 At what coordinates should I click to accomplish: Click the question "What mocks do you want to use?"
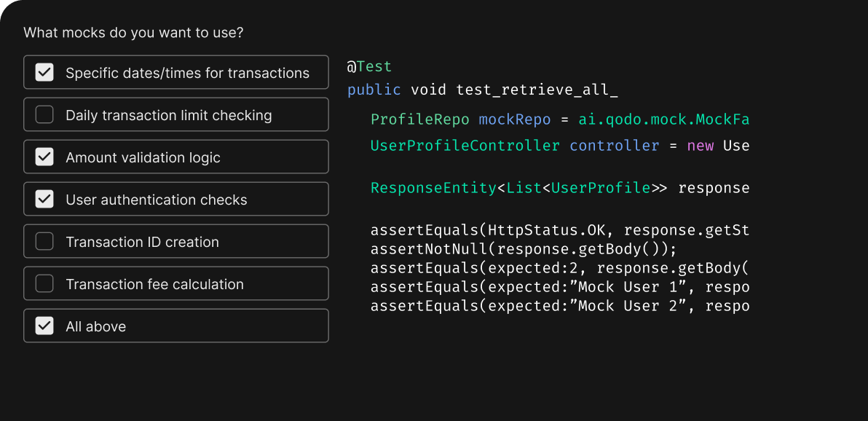click(134, 32)
